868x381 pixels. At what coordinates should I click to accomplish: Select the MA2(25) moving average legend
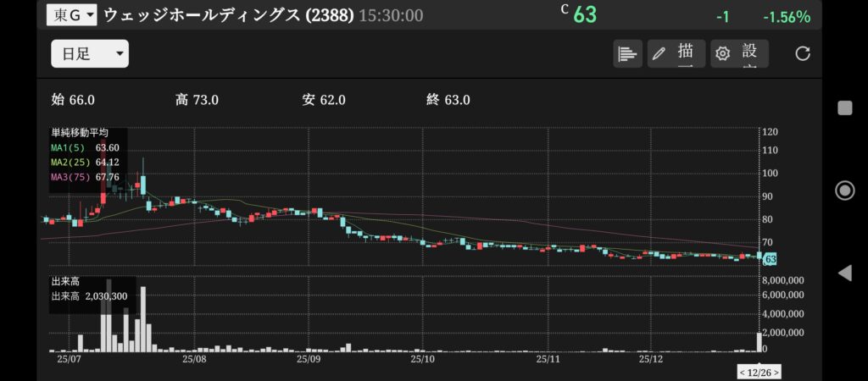point(84,162)
